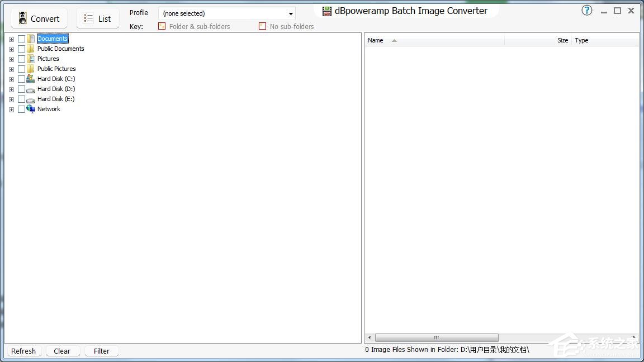Click the Clear button
The height and width of the screenshot is (362, 644).
tap(62, 351)
